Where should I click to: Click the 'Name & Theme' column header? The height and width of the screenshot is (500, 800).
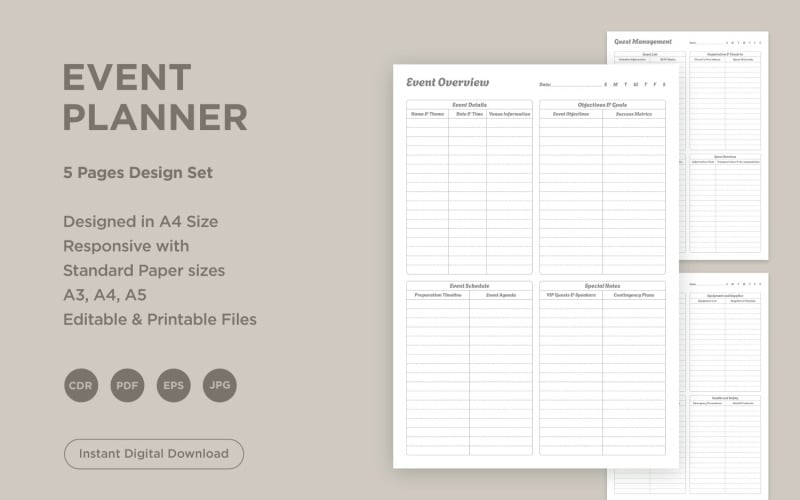[x=428, y=114]
